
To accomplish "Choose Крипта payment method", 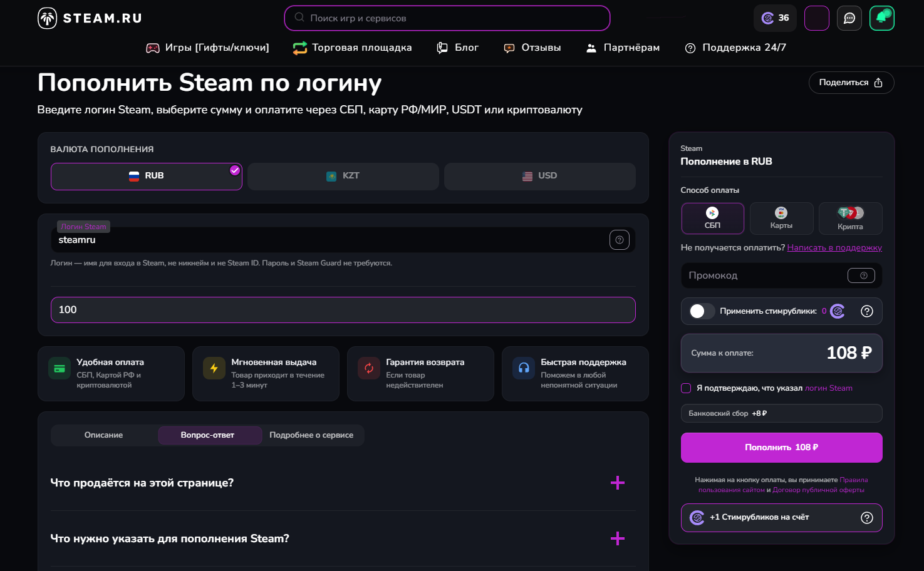I will pos(851,219).
